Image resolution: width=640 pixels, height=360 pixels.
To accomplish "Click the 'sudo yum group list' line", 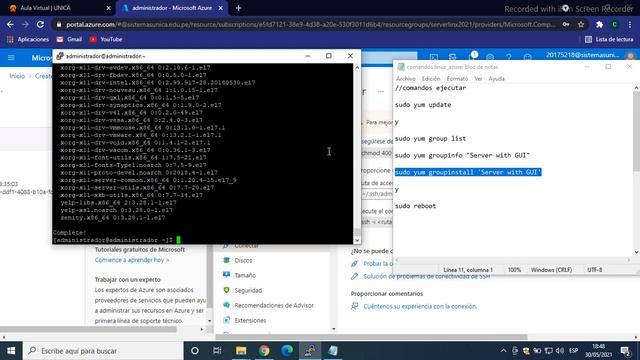I will tap(430, 138).
